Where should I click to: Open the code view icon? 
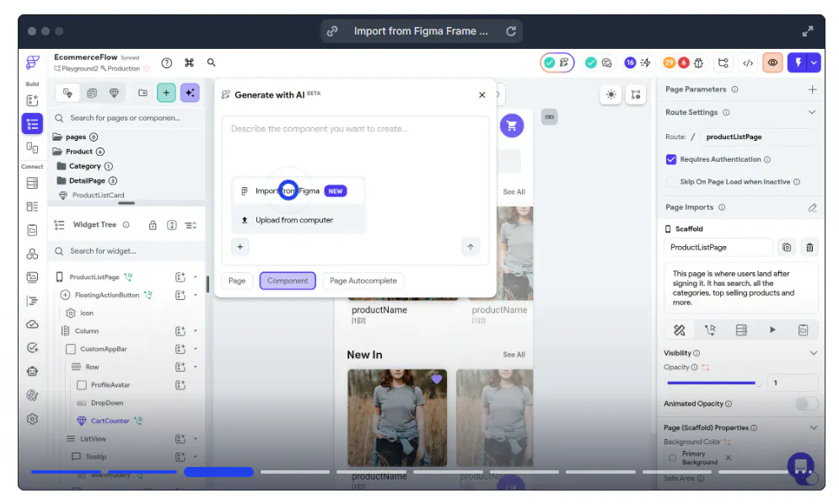748,62
